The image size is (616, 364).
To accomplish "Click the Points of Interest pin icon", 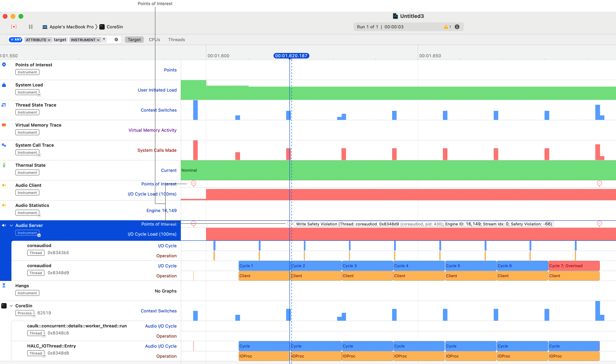I will click(4, 65).
